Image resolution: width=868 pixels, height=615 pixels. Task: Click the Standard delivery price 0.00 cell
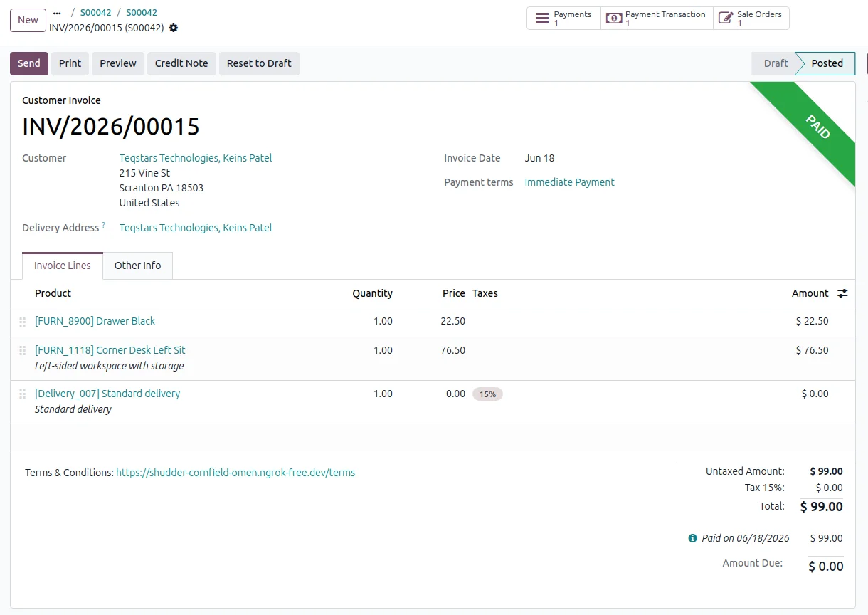[455, 394]
